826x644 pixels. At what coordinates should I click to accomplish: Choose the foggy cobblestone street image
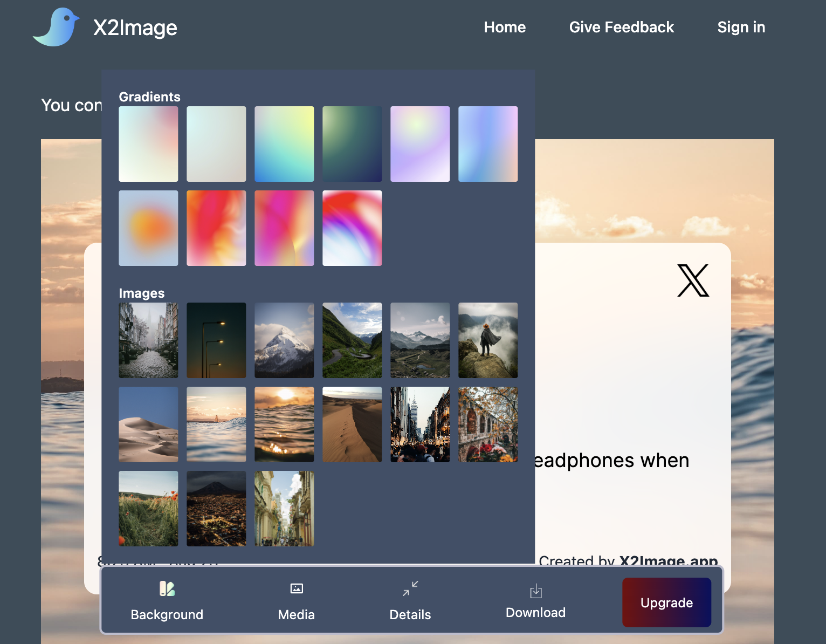[x=148, y=340]
